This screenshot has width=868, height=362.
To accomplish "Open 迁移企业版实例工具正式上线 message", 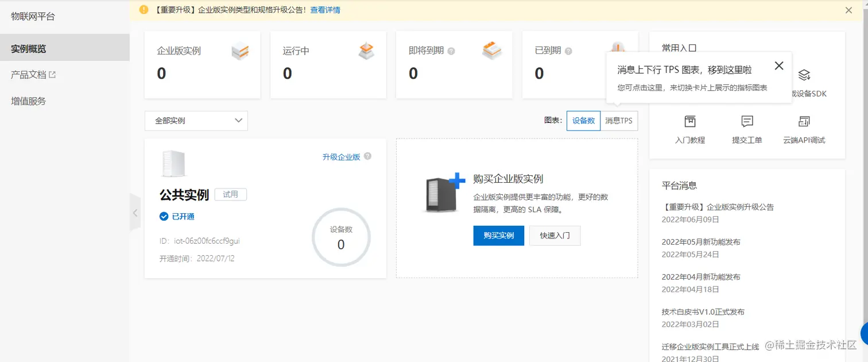I will (710, 346).
